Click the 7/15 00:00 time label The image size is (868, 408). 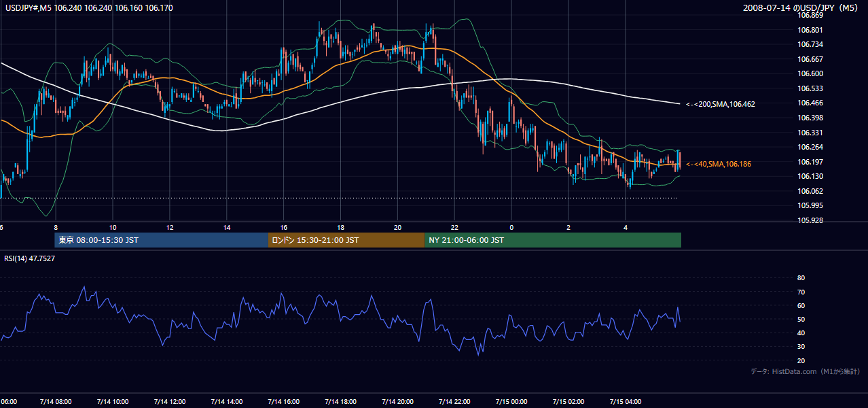pos(512,401)
